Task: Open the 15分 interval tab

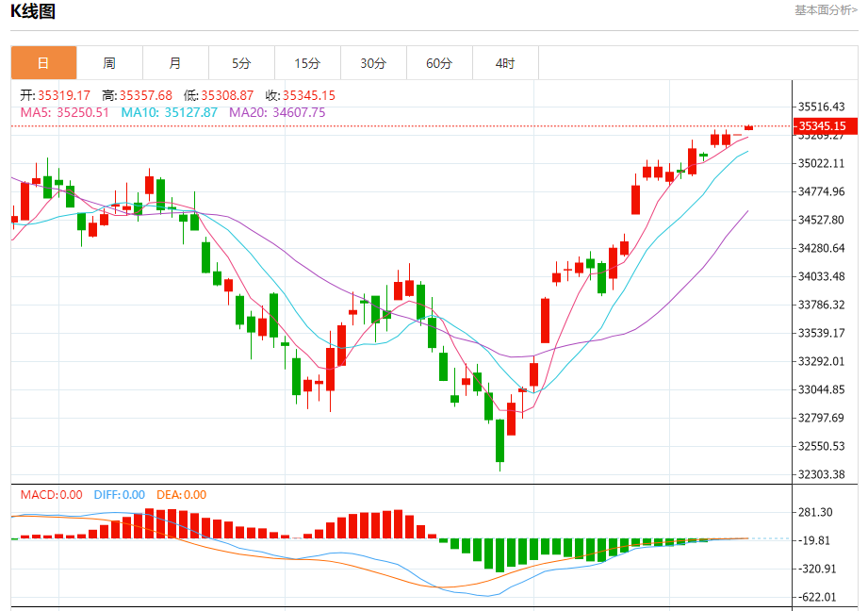Action: point(307,63)
